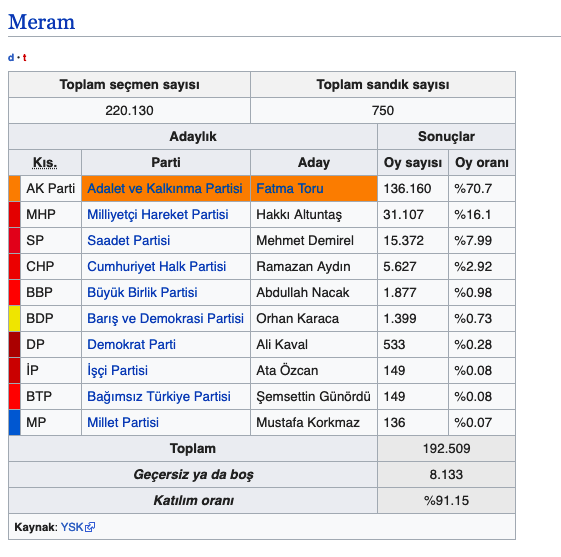Viewport: 561px width, 557px height.
Task: Click the 'Toplam seçmen sayısı' header
Action: [x=130, y=84]
